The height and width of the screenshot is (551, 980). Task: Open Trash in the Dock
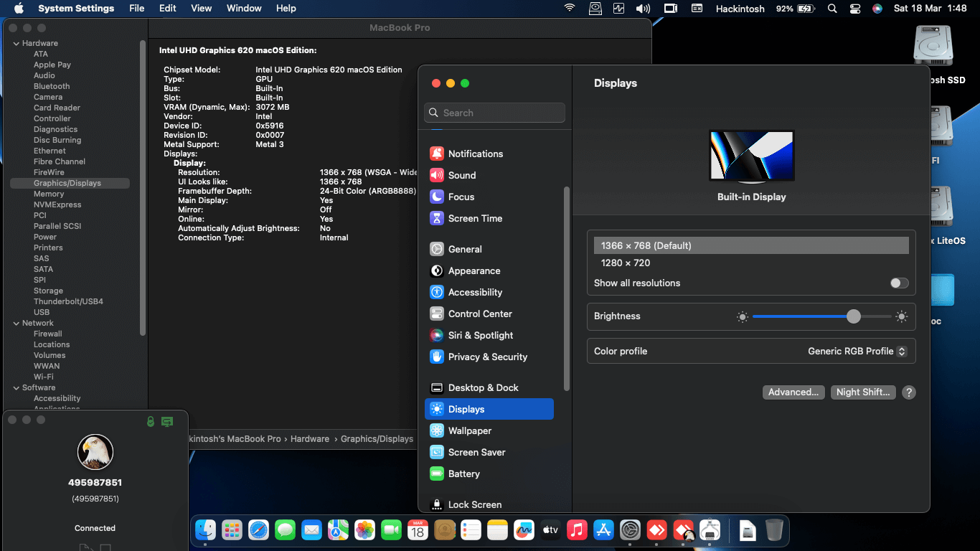(x=774, y=530)
